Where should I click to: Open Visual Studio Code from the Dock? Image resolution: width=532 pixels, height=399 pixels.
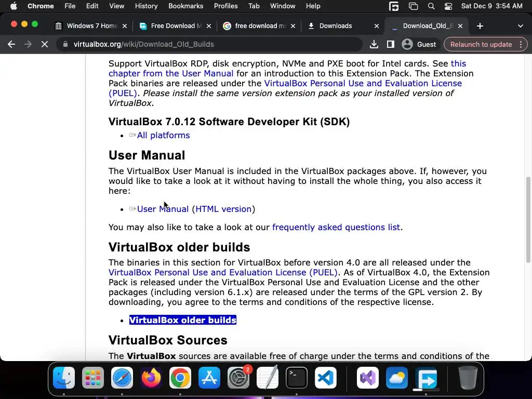coord(326,378)
